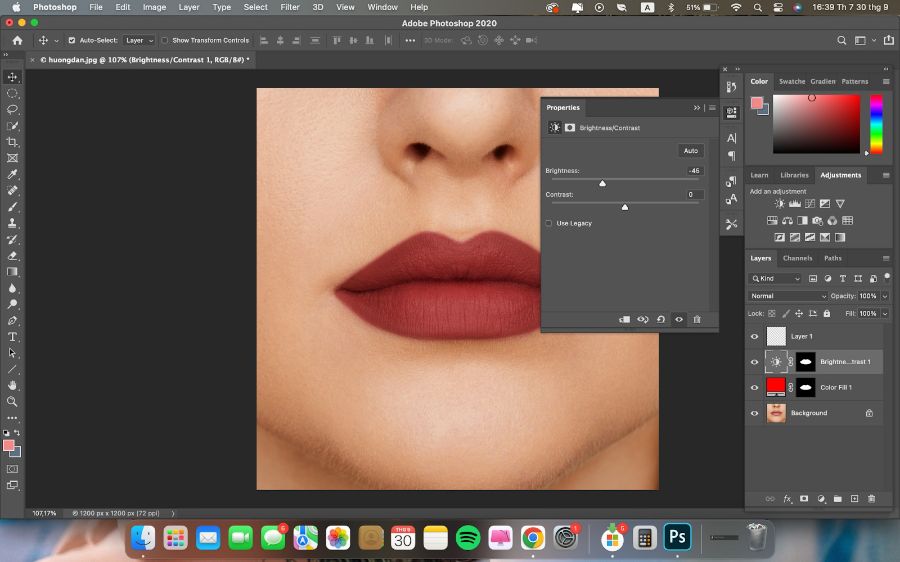
Task: Hide Background layer visibility eye
Action: [755, 413]
